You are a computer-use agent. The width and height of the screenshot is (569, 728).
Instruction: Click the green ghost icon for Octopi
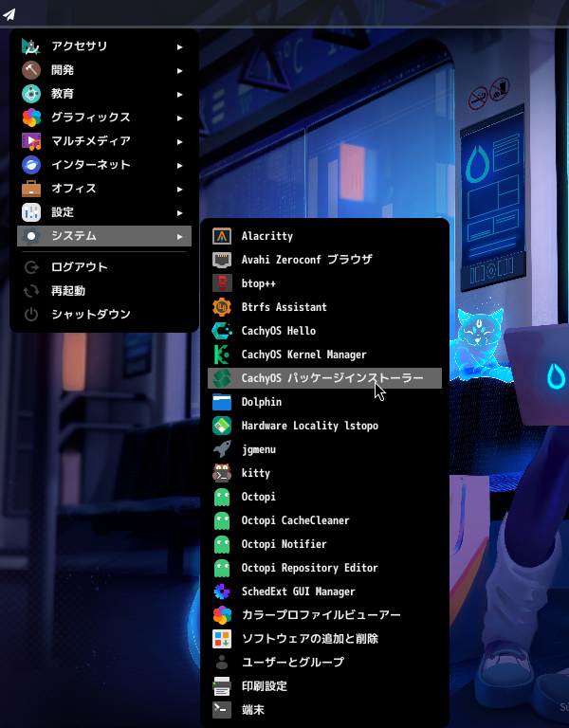(x=222, y=497)
